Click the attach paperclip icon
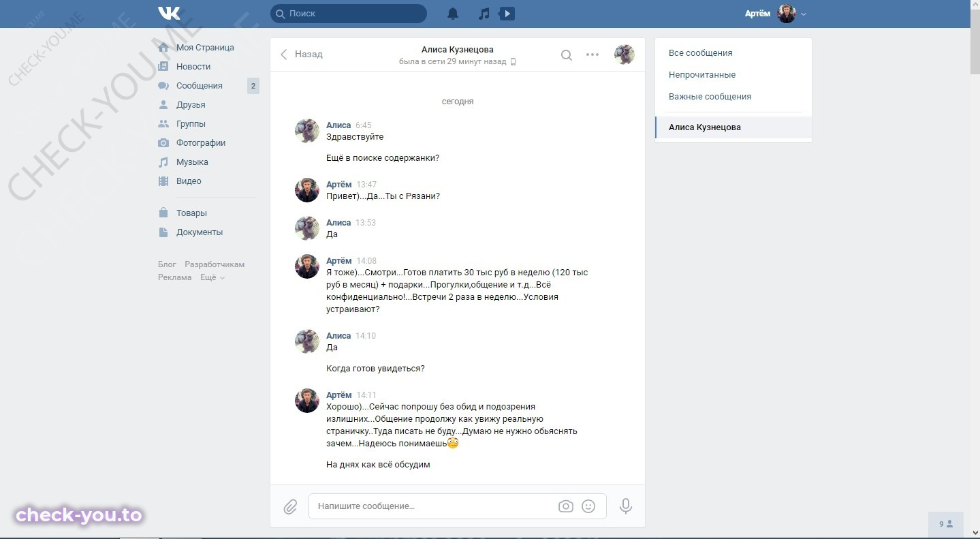 290,506
